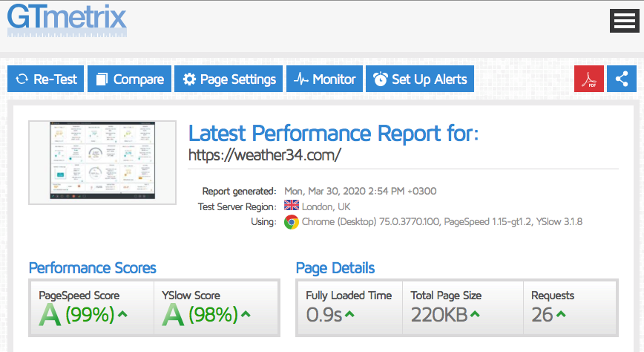644x352 pixels.
Task: Download report via red PDF icon
Action: point(589,79)
